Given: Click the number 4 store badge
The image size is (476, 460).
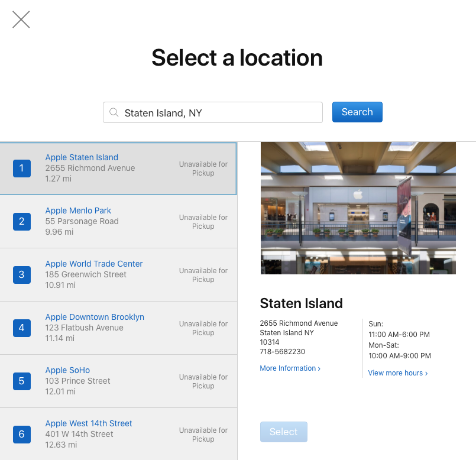Looking at the screenshot, I should [x=22, y=328].
